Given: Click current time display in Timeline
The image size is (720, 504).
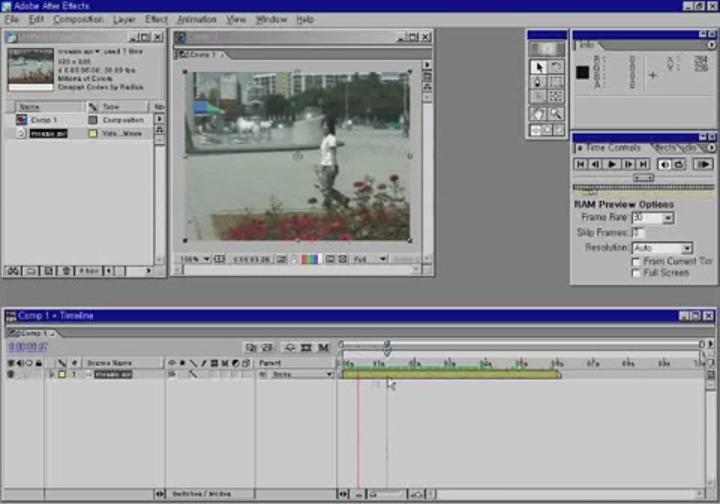Looking at the screenshot, I should [28, 347].
